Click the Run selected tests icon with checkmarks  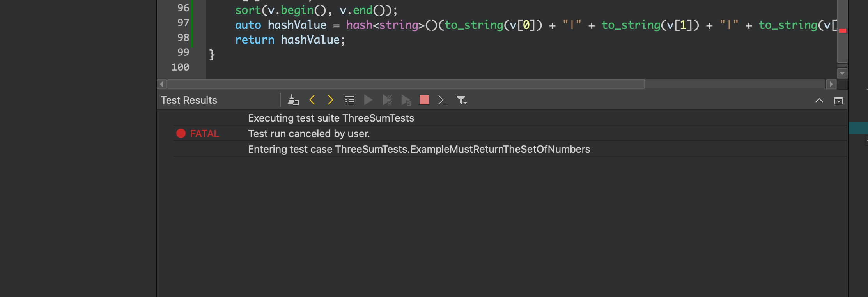click(387, 100)
